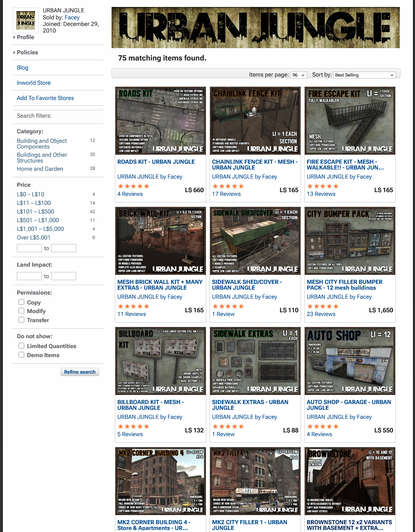Open the Fire Escape Kit thumbnail
The height and width of the screenshot is (532, 415).
click(350, 121)
